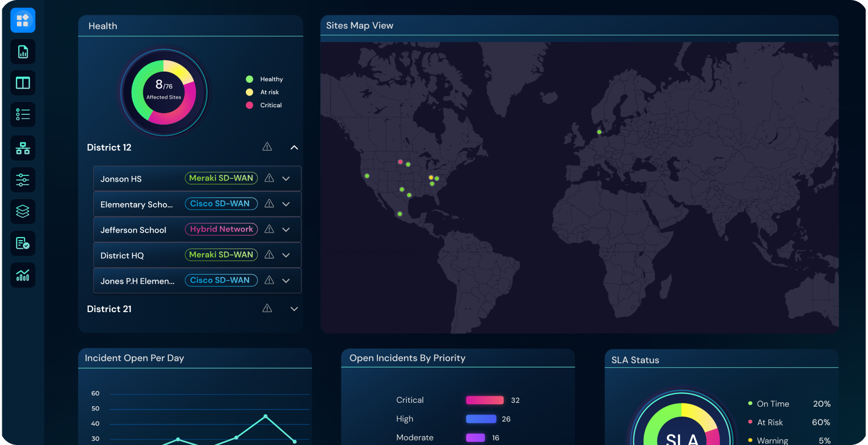The height and width of the screenshot is (445, 868).
Task: Click the District 12 heading
Action: tap(109, 147)
